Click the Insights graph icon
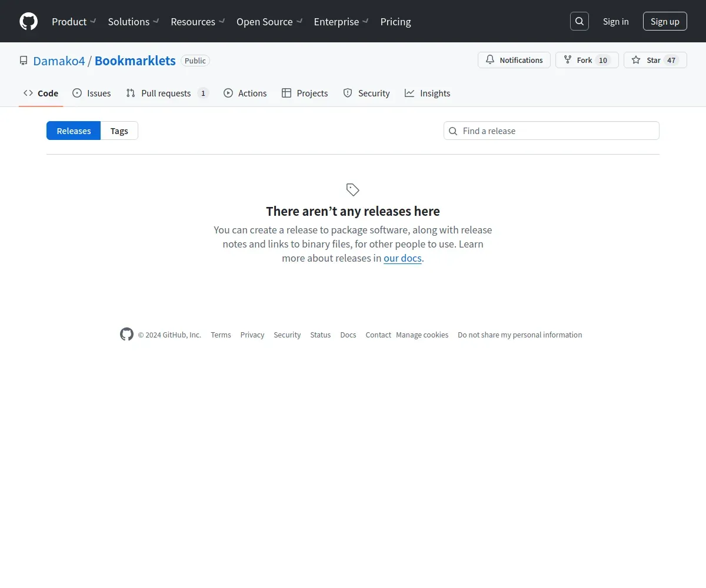This screenshot has width=706, height=588. 409,93
